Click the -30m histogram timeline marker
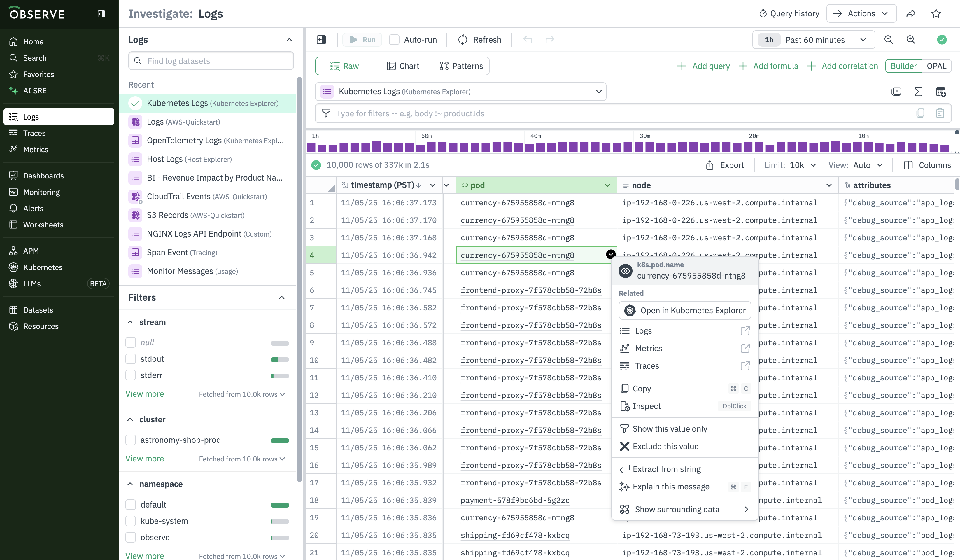The width and height of the screenshot is (960, 560). [x=643, y=136]
